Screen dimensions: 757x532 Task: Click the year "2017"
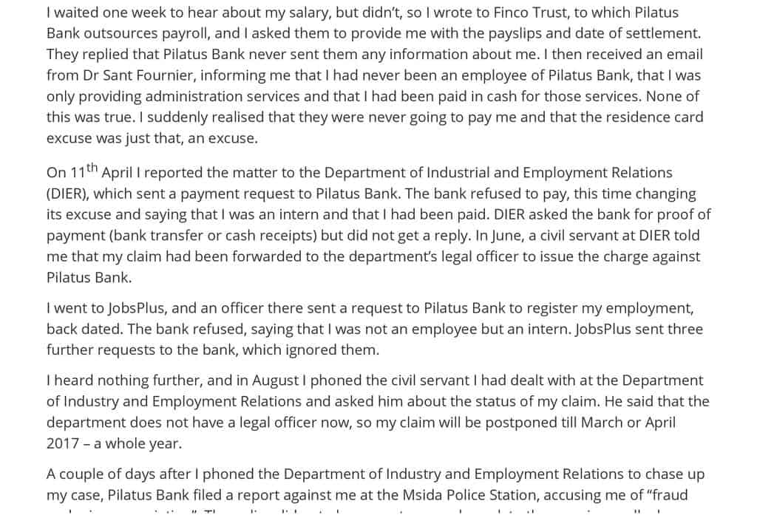click(63, 443)
